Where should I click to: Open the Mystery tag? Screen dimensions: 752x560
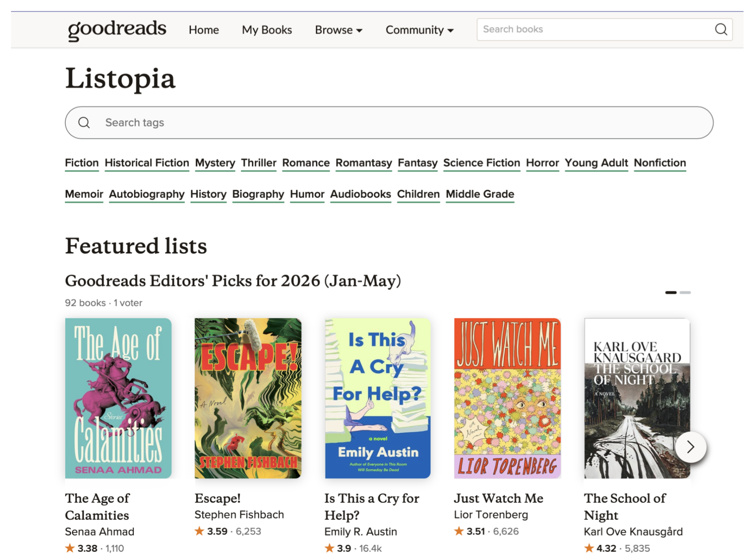tap(215, 163)
